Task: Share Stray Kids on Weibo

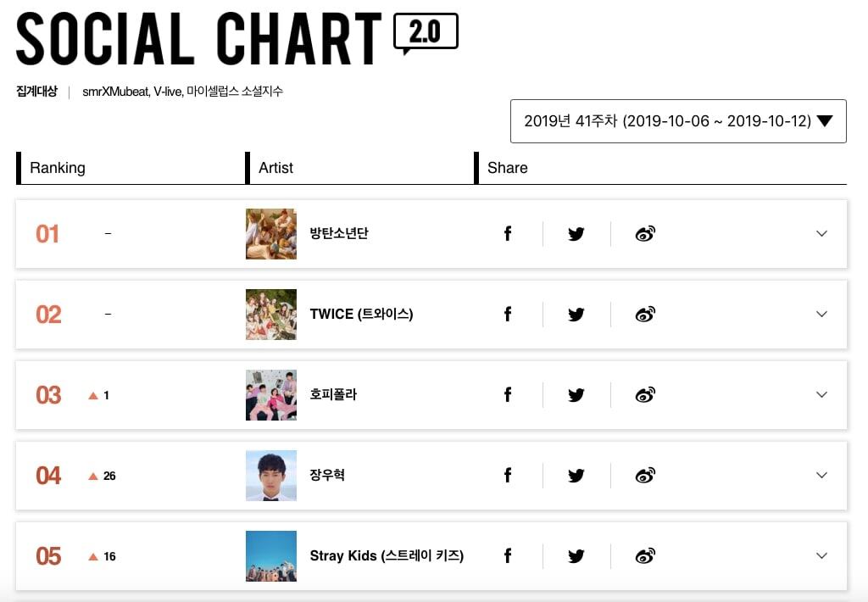Action: coord(645,556)
